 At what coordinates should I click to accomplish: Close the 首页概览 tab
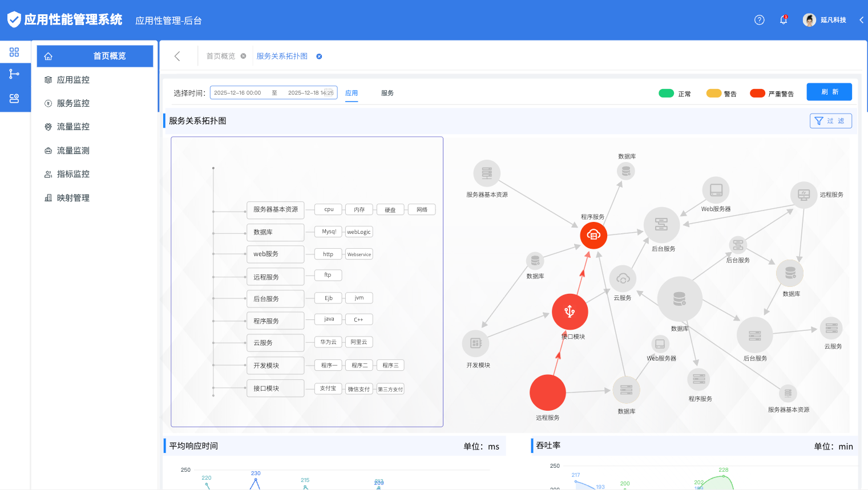pyautogui.click(x=243, y=56)
